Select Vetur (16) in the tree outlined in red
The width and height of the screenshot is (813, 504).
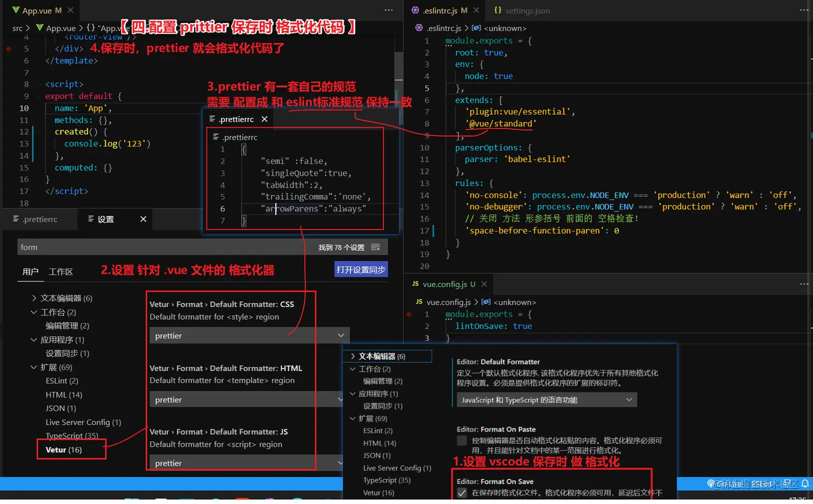click(x=64, y=450)
